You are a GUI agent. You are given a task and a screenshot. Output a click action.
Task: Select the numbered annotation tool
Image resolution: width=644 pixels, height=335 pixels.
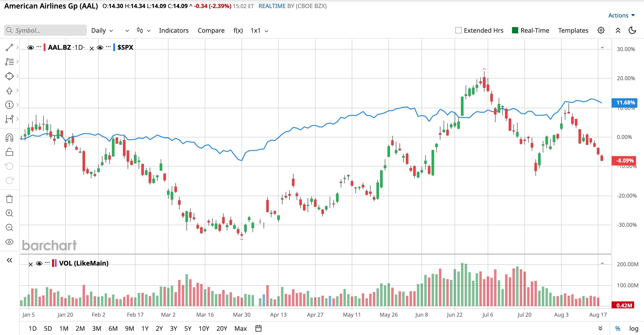point(9,105)
